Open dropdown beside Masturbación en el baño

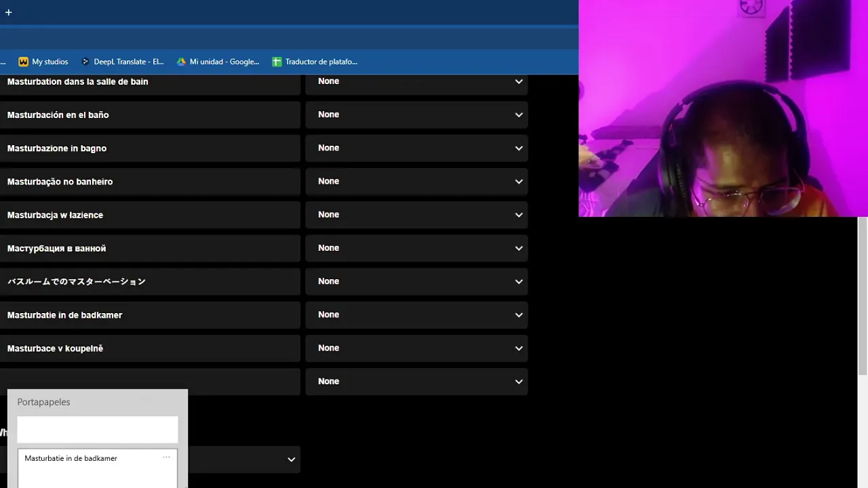point(416,115)
